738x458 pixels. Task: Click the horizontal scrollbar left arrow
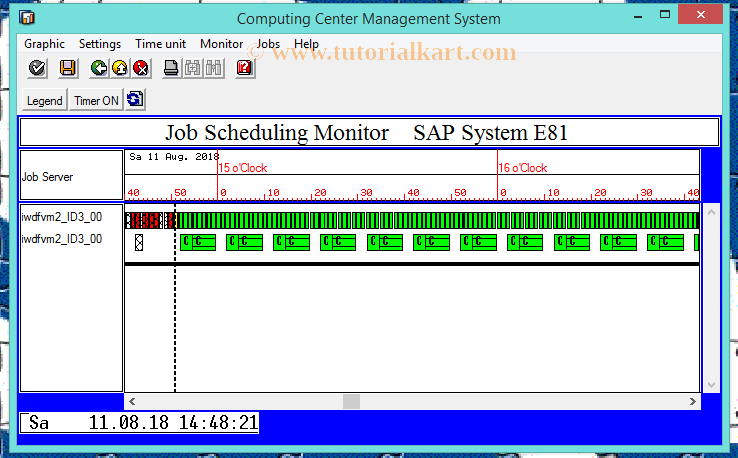pos(132,402)
